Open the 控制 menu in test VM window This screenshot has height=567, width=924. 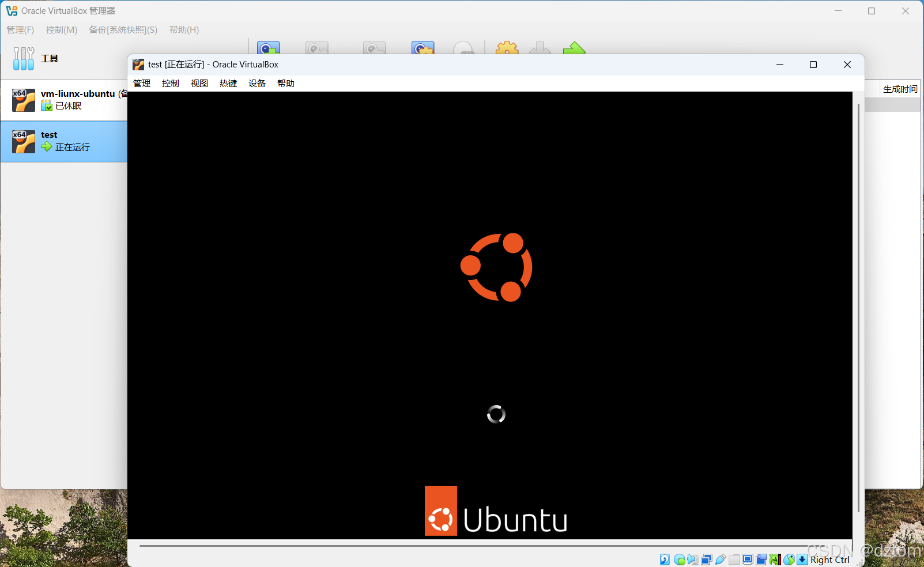pos(171,83)
